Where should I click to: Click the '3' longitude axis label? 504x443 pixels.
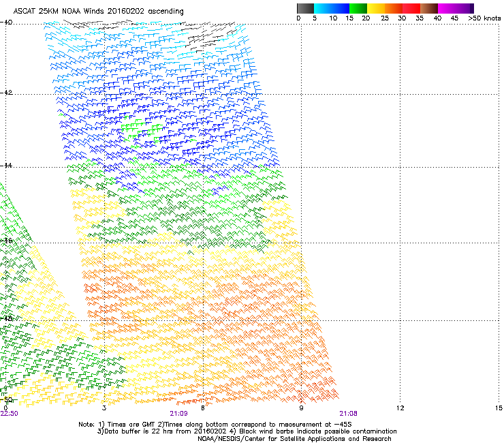[x=104, y=408]
